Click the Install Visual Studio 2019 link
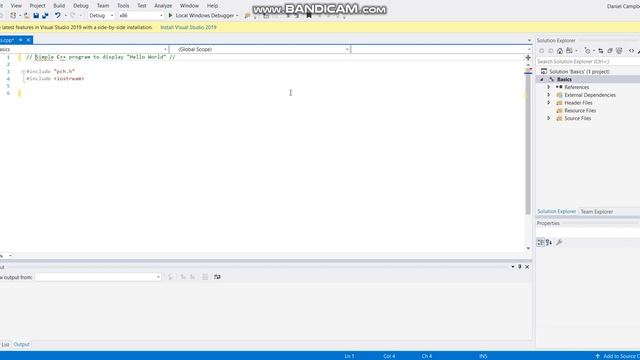This screenshot has height=360, width=640. click(x=188, y=27)
